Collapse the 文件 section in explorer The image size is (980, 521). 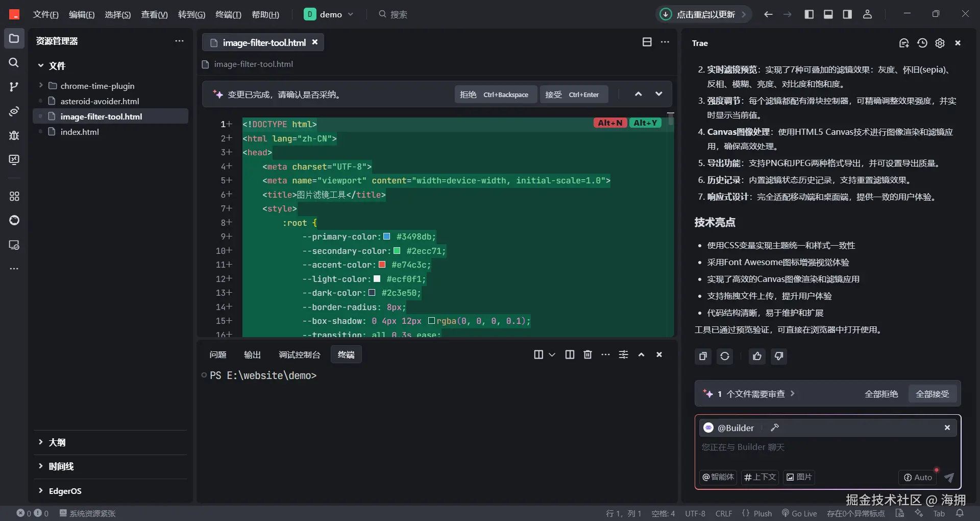[41, 65]
